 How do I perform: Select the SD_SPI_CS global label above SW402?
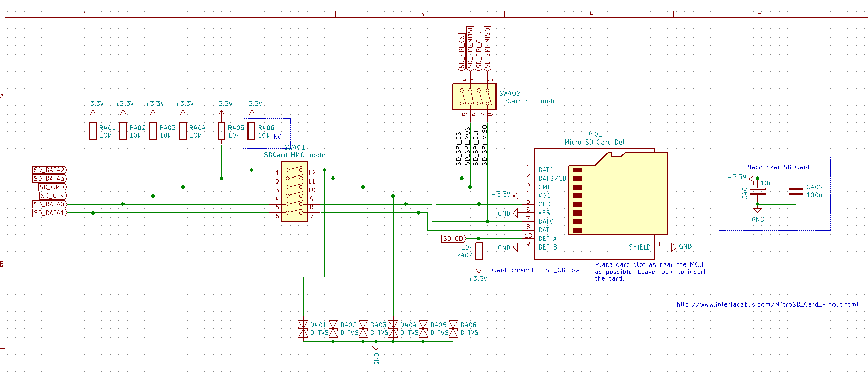click(462, 52)
